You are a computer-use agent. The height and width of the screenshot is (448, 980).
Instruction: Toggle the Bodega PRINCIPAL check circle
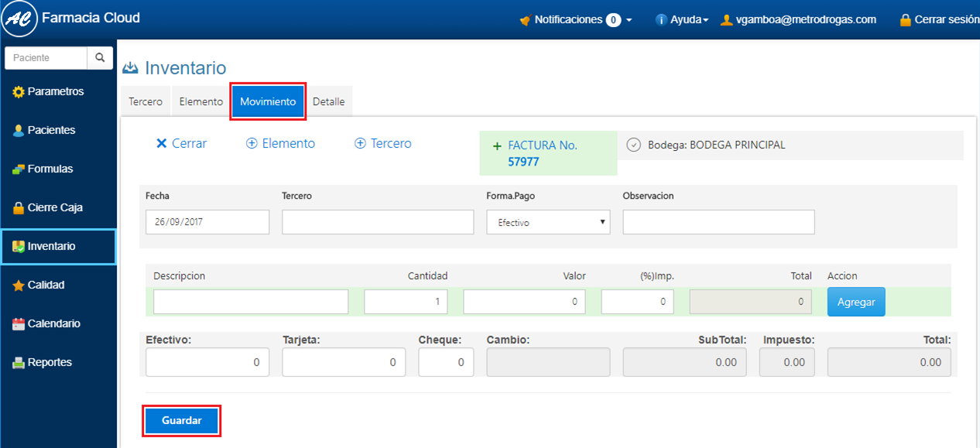click(x=633, y=145)
